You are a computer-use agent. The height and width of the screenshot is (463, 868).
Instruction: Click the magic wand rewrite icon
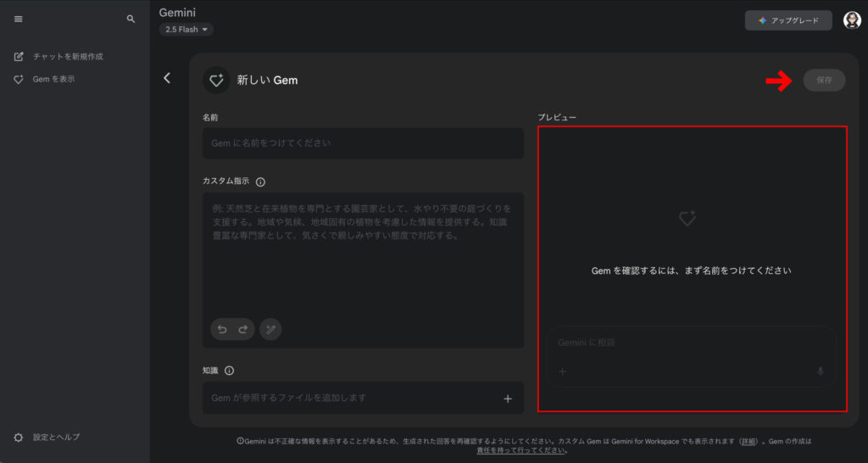point(270,329)
